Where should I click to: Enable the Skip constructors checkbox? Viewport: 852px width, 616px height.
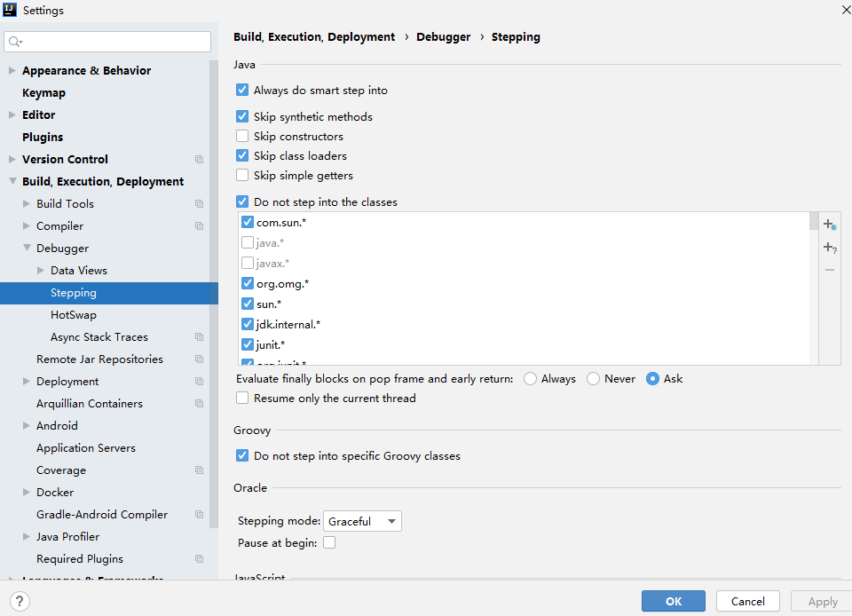click(x=242, y=137)
